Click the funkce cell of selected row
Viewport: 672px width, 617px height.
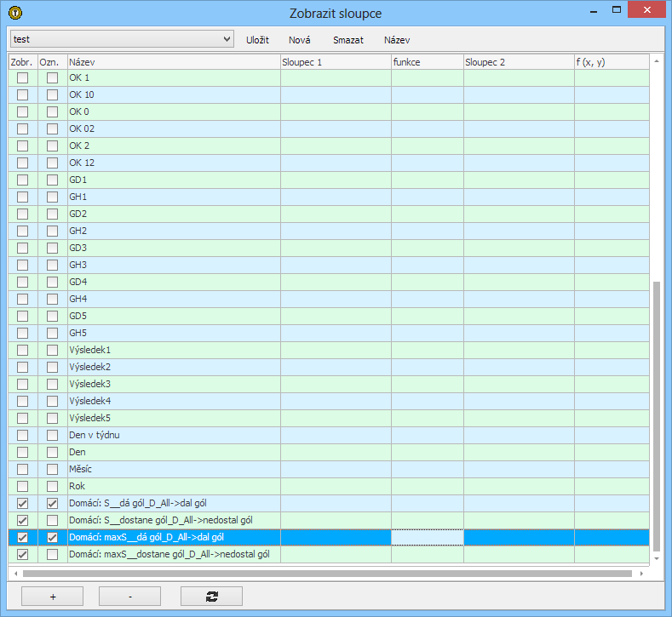(427, 537)
